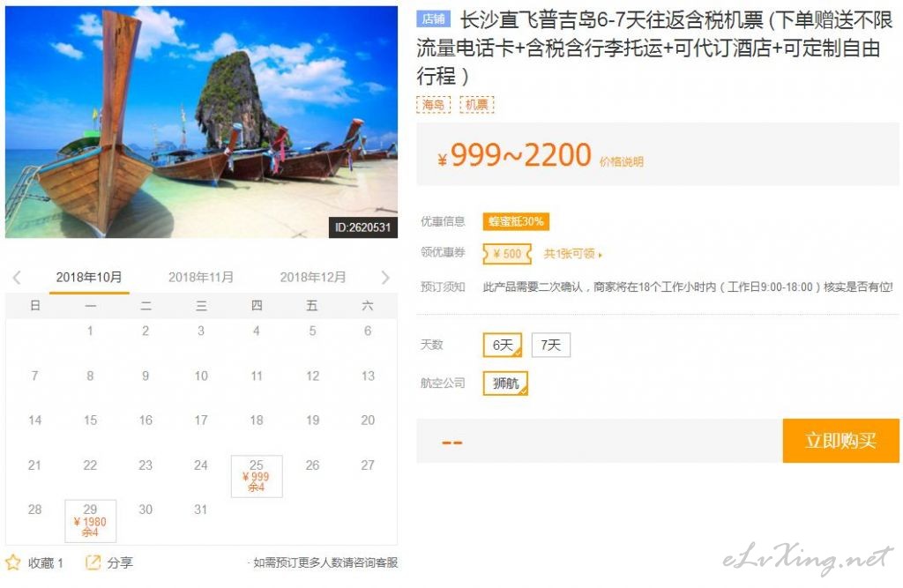The image size is (903, 588).
Task: Click the 蜂蜜抵30% discount badge
Action: coord(516,221)
